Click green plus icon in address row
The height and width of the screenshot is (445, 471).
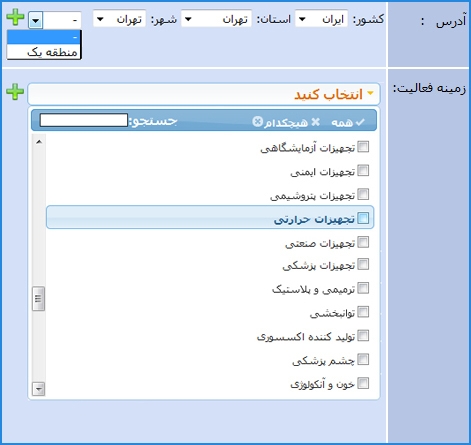point(15,17)
